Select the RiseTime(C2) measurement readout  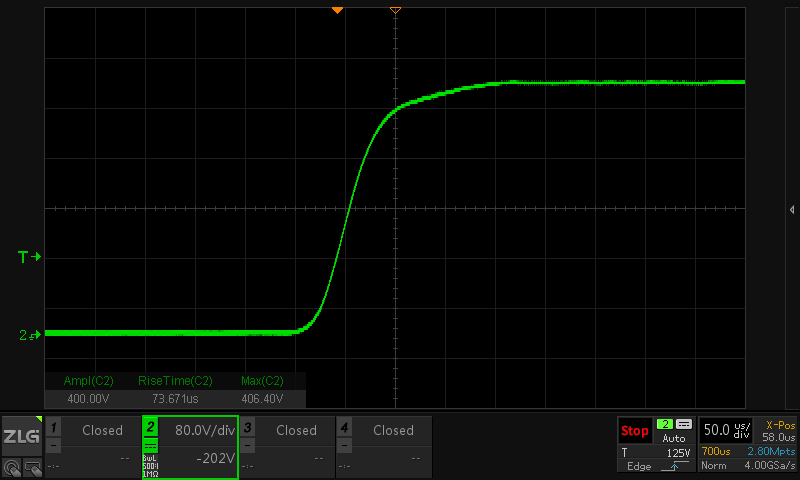(x=174, y=390)
